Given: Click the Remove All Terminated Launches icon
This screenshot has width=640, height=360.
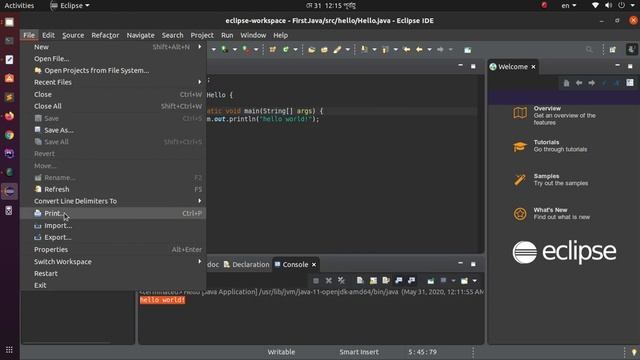Looking at the screenshot, I should (x=341, y=280).
